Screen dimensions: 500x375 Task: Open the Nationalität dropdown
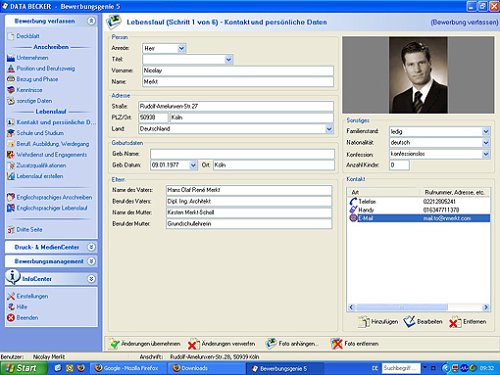click(x=486, y=143)
